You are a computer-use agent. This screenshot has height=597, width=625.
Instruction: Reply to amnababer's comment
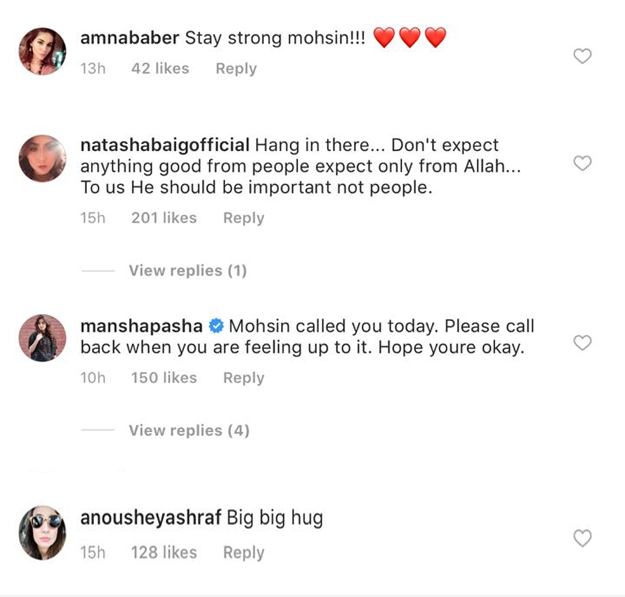coord(236,68)
